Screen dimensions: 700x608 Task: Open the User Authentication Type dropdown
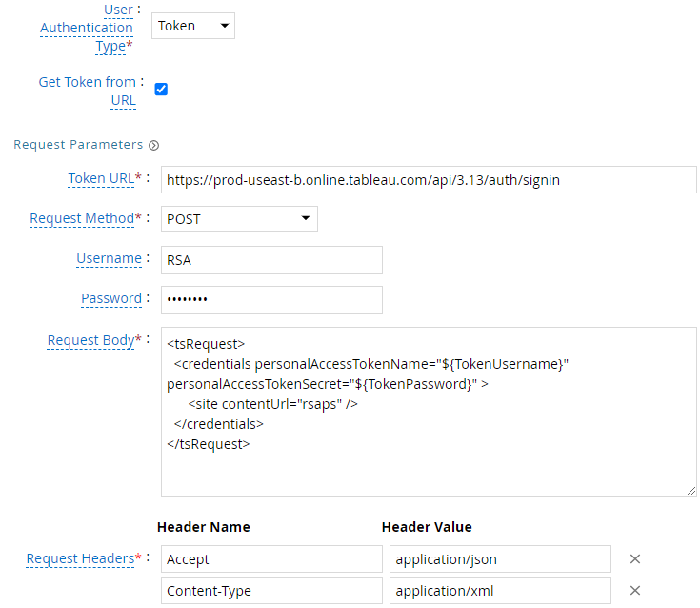pos(192,26)
